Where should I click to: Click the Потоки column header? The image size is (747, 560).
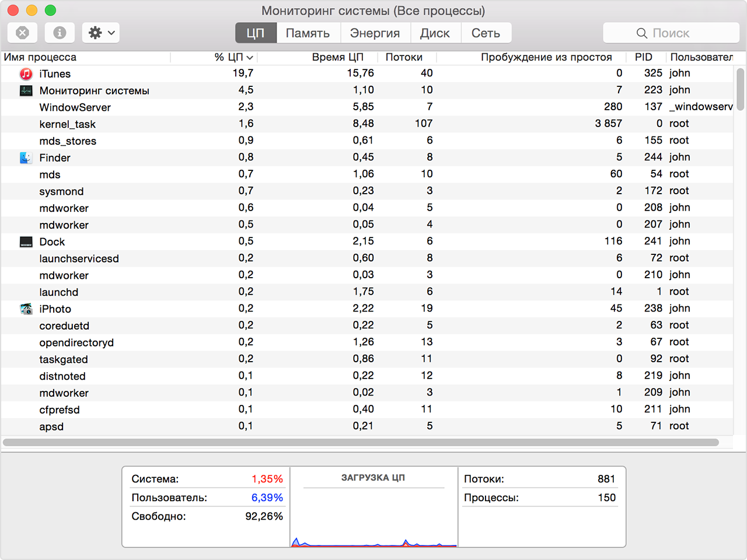point(404,57)
